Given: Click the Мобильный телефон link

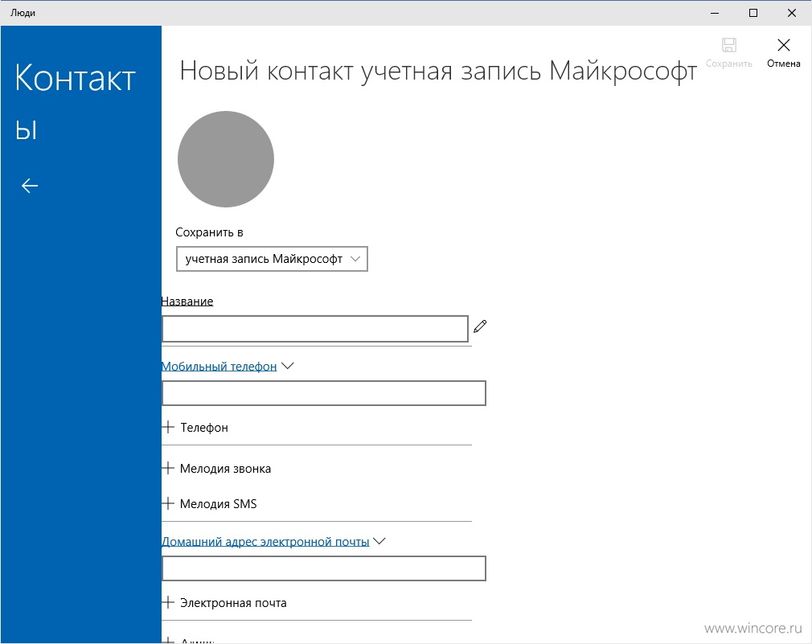Looking at the screenshot, I should point(219,367).
